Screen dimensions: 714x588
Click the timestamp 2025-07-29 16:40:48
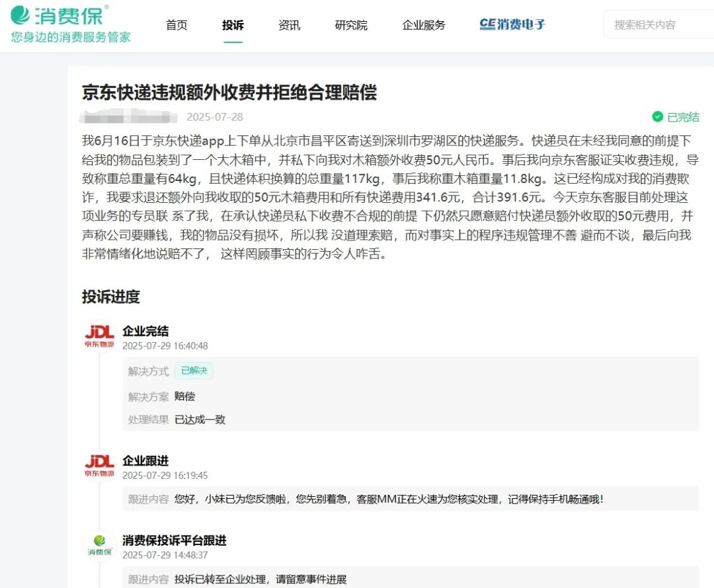165,346
